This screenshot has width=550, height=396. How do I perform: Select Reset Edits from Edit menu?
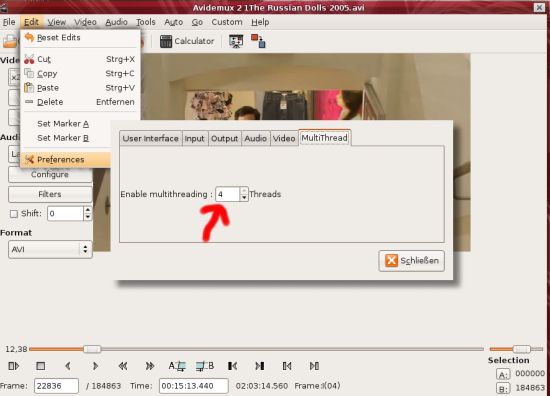(x=80, y=38)
